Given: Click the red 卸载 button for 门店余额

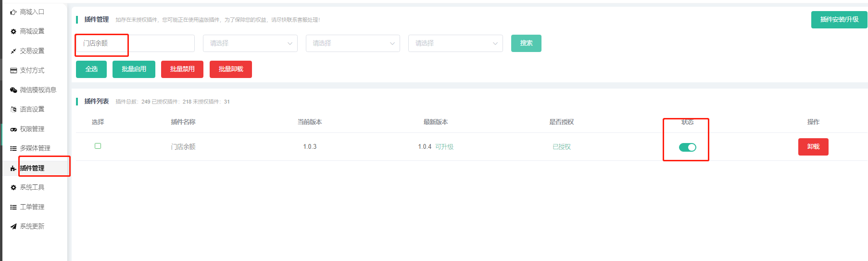Looking at the screenshot, I should tap(813, 147).
